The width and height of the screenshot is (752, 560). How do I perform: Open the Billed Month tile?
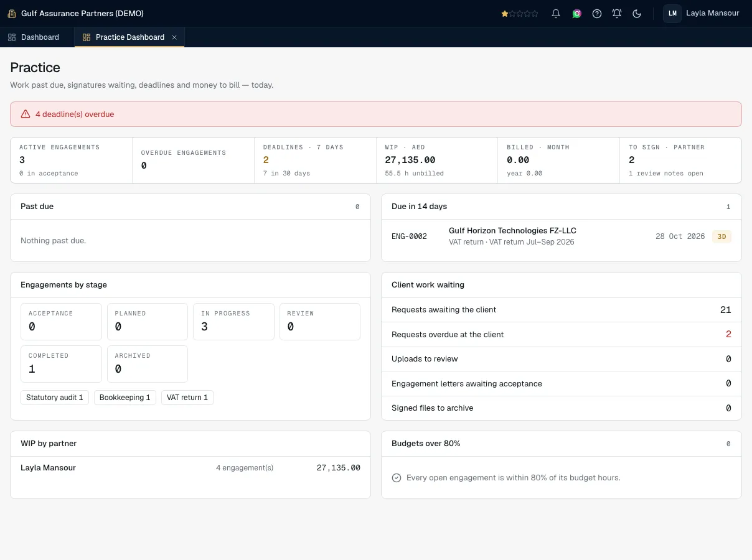(x=559, y=160)
